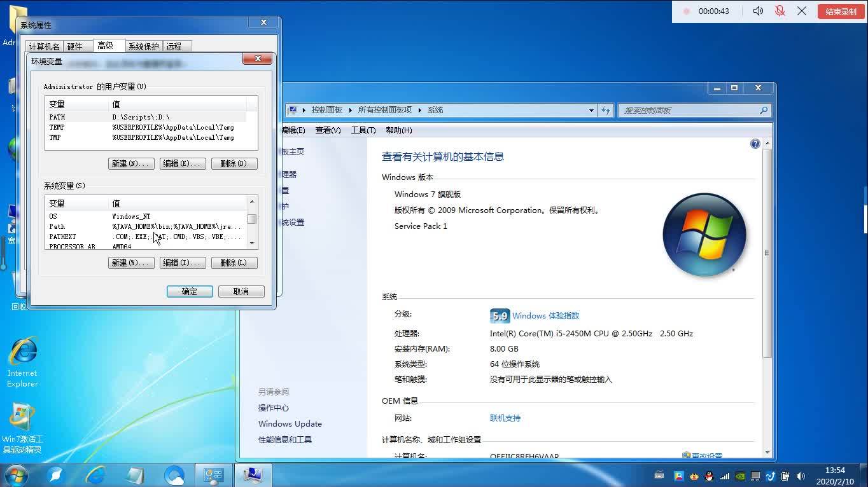Click the tray clock showing 13:54

point(834,476)
